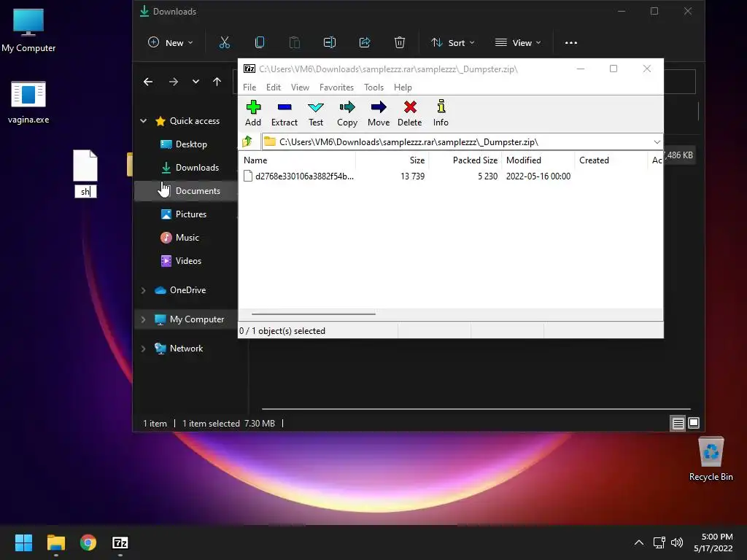Click the Share icon in Explorer toolbar
The height and width of the screenshot is (560, 747).
click(365, 43)
